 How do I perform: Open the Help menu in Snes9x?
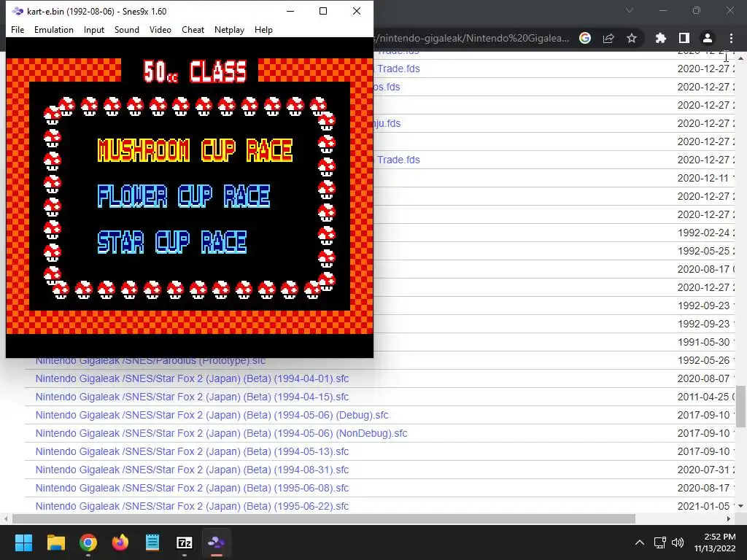(x=263, y=29)
